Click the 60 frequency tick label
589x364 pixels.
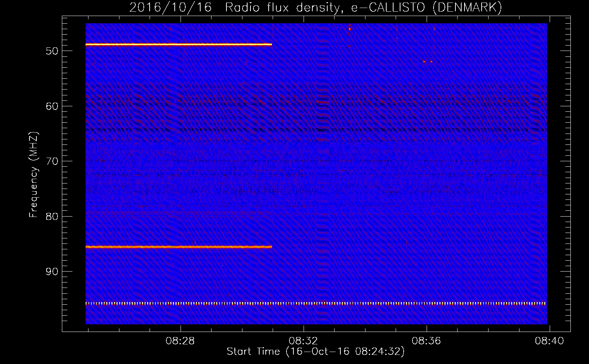click(x=52, y=106)
